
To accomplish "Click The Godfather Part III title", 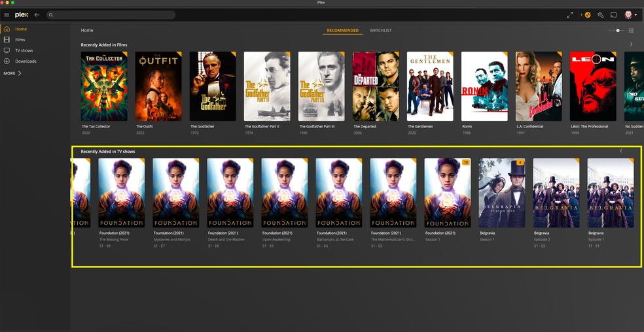I will pos(317,126).
